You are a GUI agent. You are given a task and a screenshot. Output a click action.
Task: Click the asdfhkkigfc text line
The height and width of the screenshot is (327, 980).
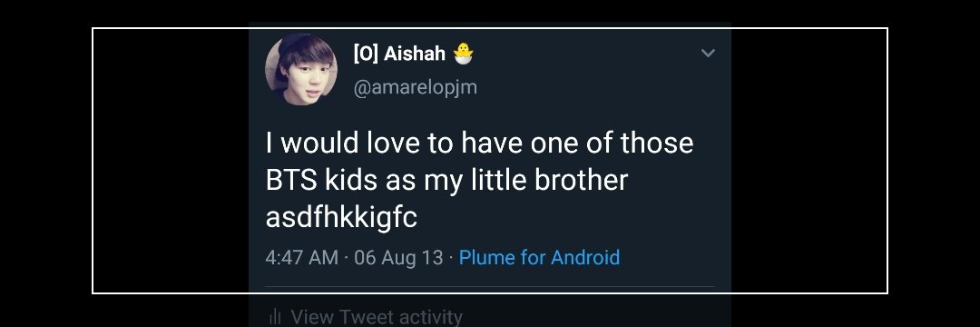(341, 219)
